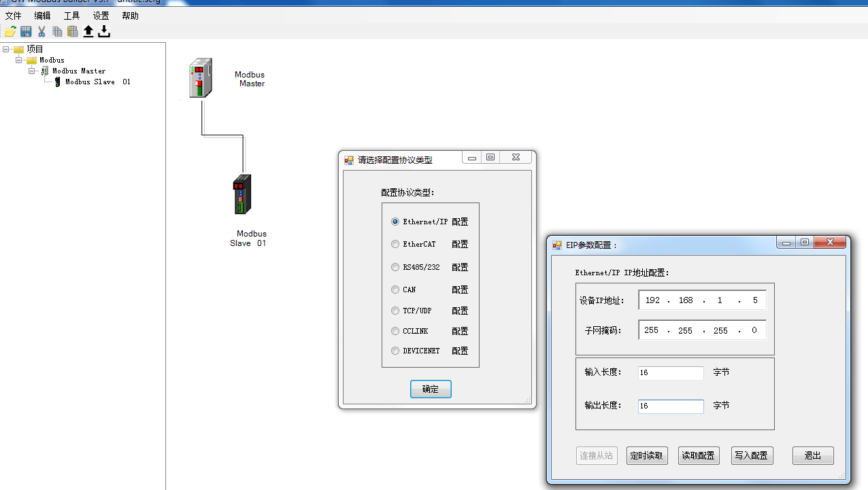
Task: Click the first IP octet 192
Action: coord(652,300)
